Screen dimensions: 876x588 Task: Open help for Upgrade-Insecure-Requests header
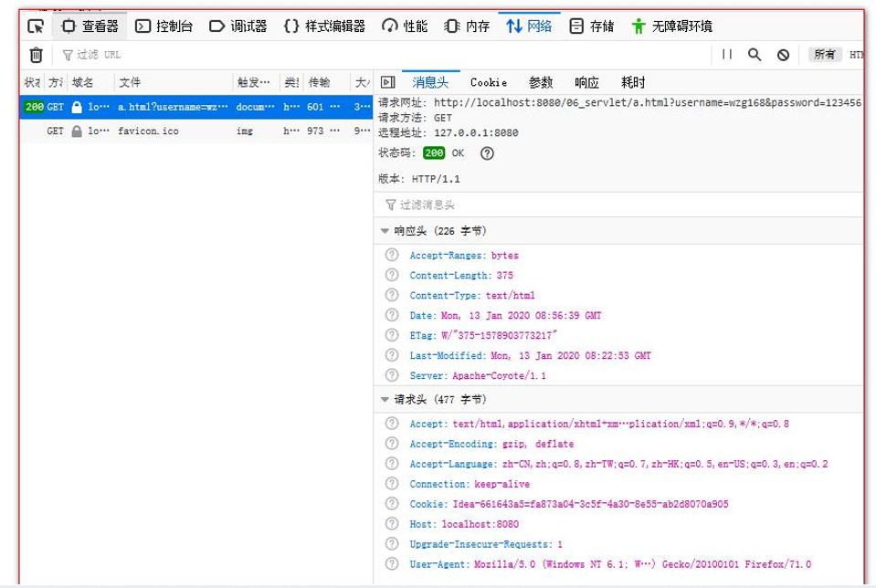(x=392, y=544)
